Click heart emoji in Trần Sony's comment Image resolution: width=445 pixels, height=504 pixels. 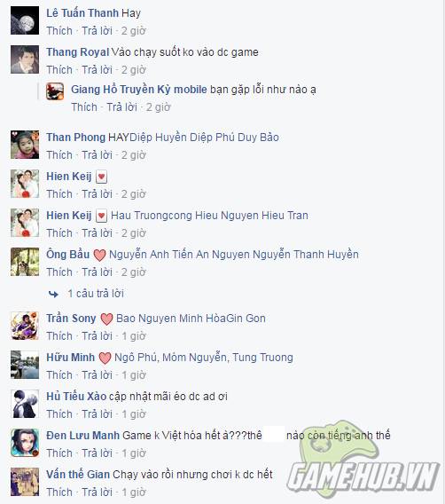106,319
